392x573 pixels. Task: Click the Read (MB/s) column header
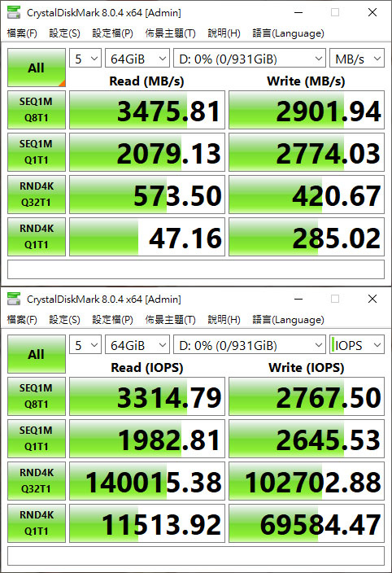tap(146, 81)
